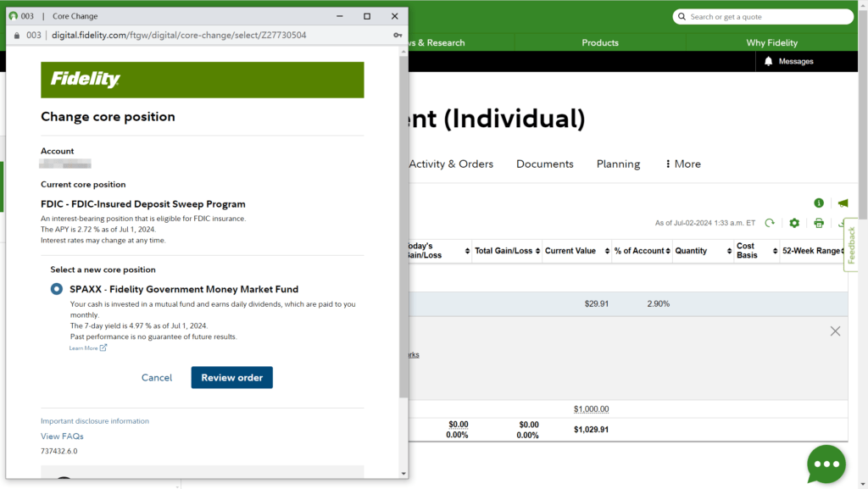
Task: Maximize the Core Change window
Action: (x=367, y=16)
